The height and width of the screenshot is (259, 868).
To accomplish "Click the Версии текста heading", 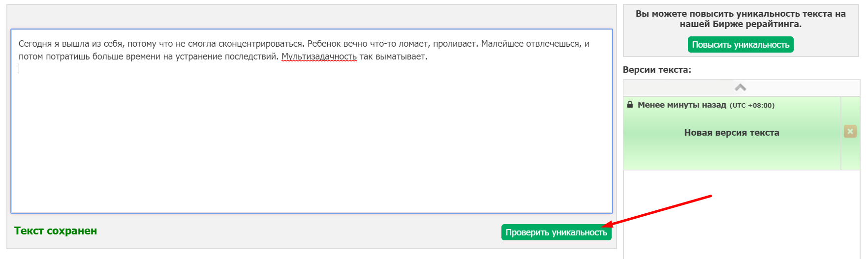I will [x=657, y=70].
